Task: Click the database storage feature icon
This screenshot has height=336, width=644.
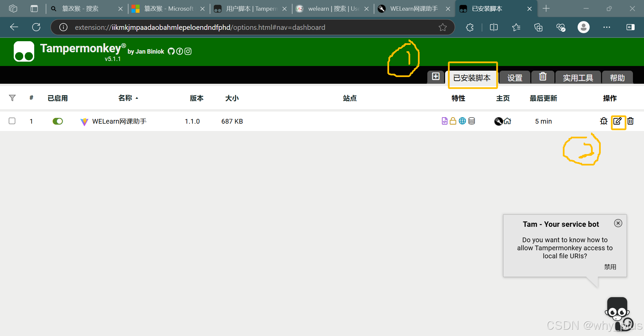Action: pos(472,121)
